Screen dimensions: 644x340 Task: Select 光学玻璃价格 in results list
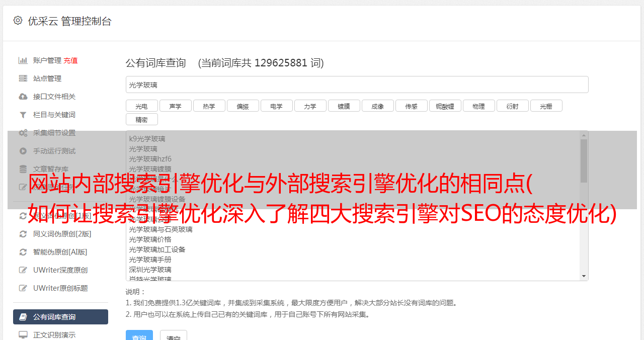pos(150,239)
